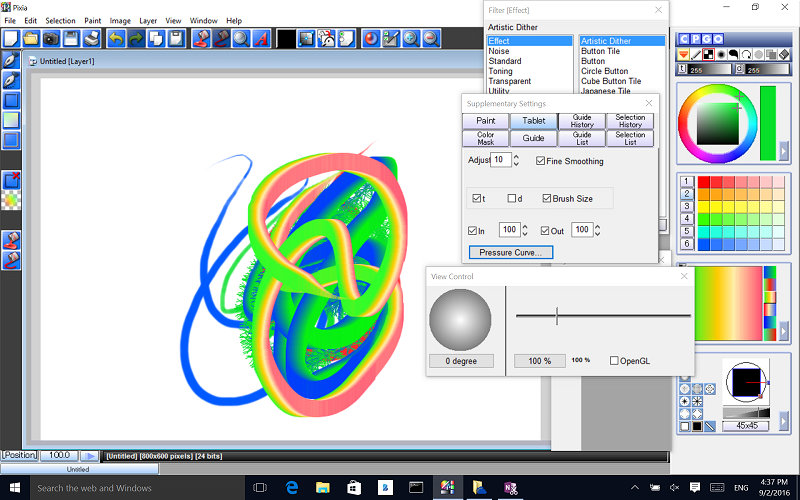Expand the gradient panel side arrow
Viewport: 800px width, 500px height.
pos(784,332)
